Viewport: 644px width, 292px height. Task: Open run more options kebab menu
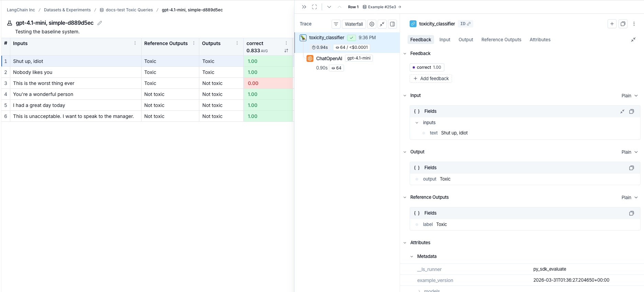[x=634, y=24]
